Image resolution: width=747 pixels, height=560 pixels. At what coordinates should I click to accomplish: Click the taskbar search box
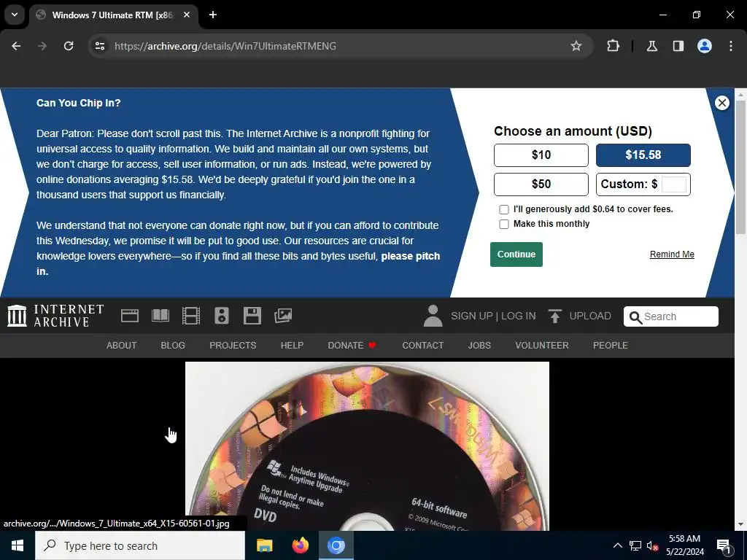point(140,545)
